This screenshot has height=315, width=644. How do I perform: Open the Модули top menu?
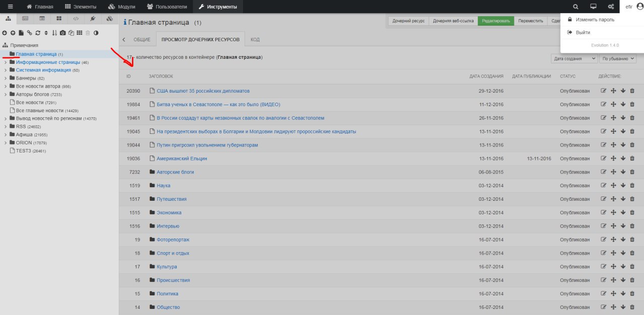[x=122, y=7]
